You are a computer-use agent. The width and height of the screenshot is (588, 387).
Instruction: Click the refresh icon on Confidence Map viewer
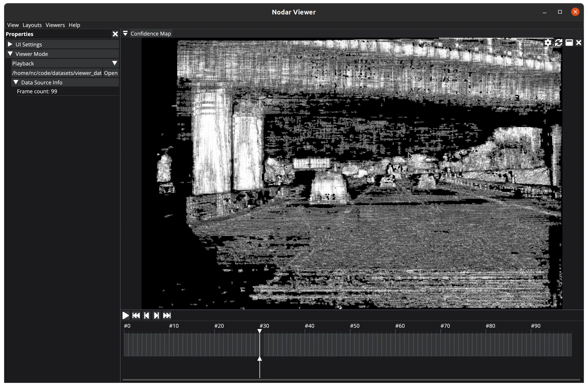pos(558,43)
